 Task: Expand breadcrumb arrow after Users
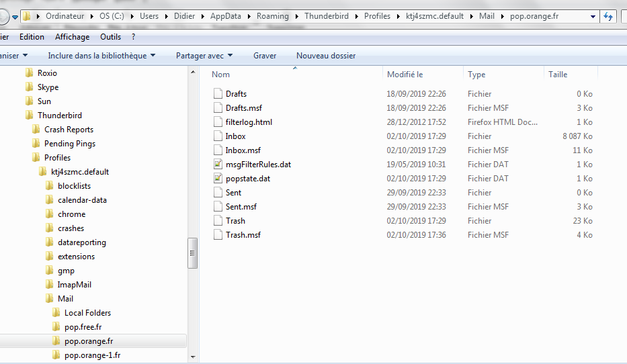pyautogui.click(x=167, y=16)
